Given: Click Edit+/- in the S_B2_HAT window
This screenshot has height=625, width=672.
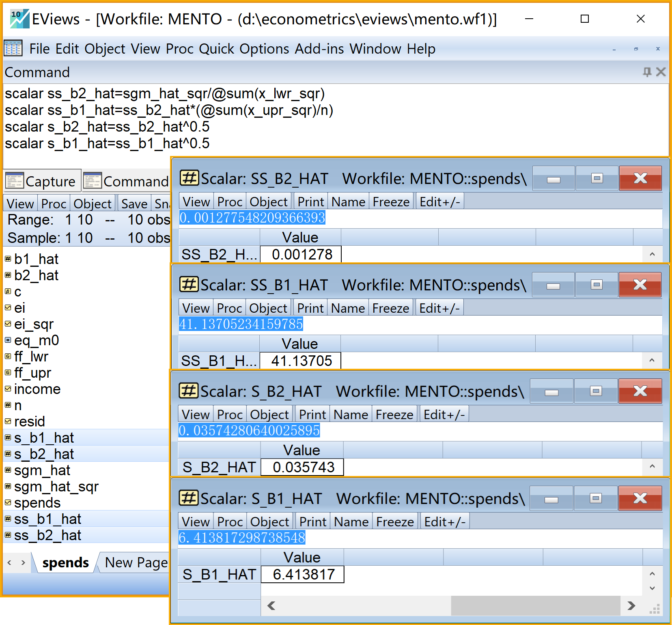Looking at the screenshot, I should 444,415.
